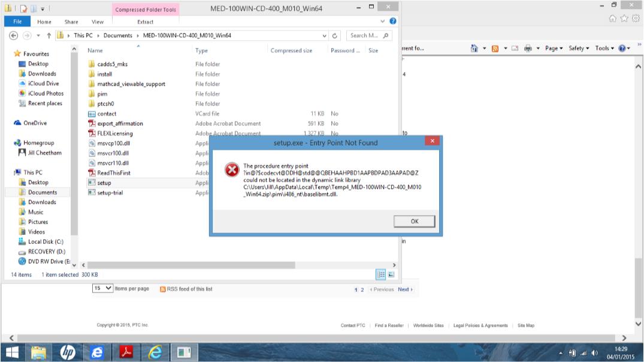
Task: Go up one folder level
Action: point(49,36)
